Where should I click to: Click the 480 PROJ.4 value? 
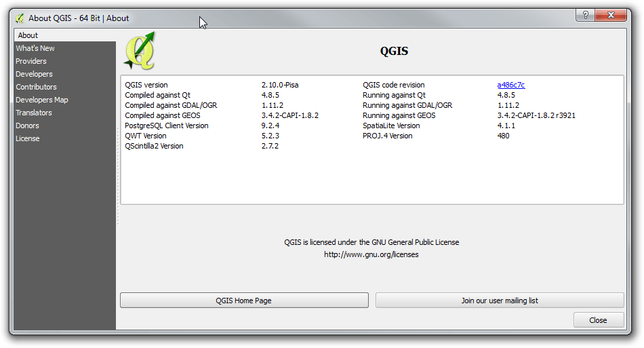(x=503, y=136)
